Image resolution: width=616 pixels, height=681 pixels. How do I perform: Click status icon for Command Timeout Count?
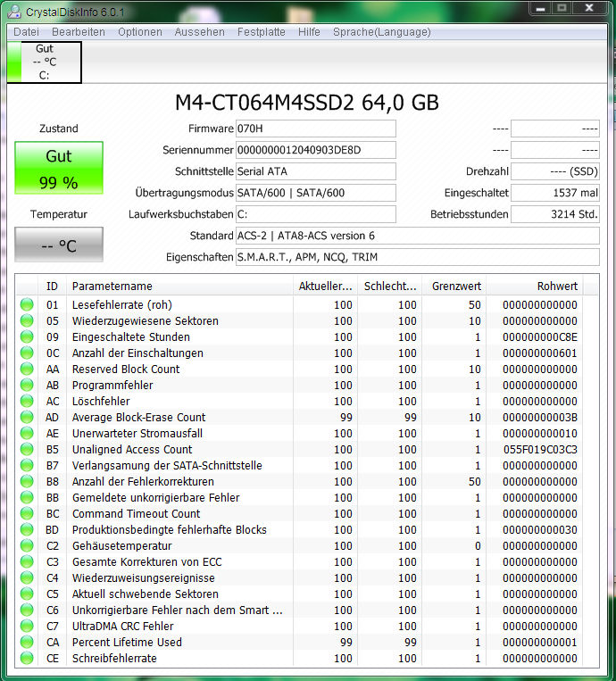tap(27, 513)
